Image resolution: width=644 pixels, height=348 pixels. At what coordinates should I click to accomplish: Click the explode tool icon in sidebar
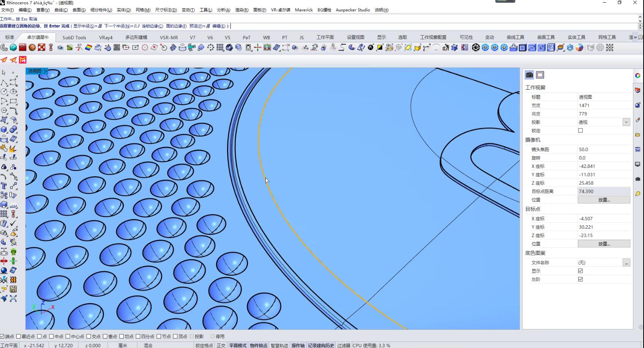pyautogui.click(x=13, y=148)
